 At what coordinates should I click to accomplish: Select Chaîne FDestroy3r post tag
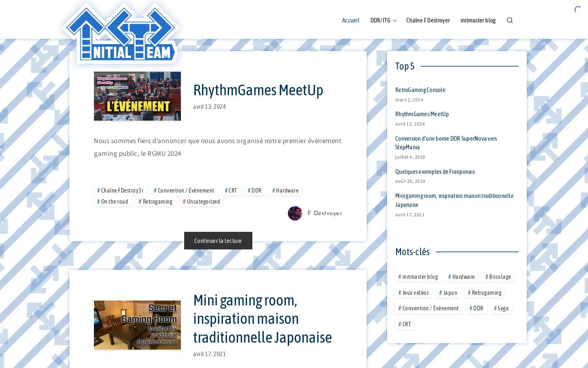pos(120,191)
